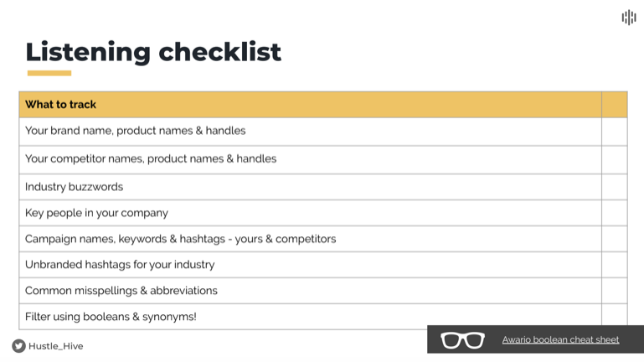Select the Listening checklist title

(x=153, y=52)
